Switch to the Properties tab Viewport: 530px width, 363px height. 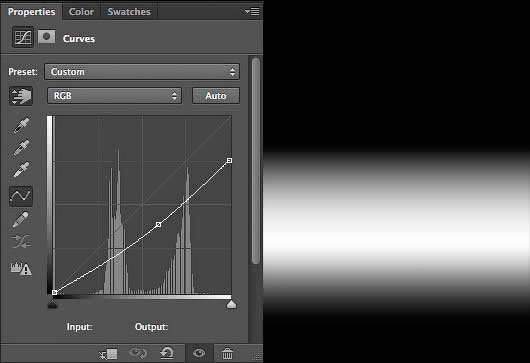coord(31,12)
